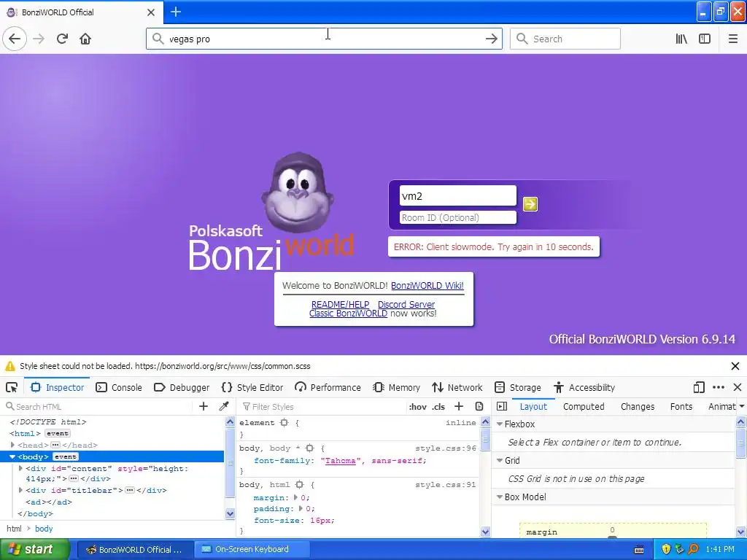The image size is (747, 560).
Task: Open the Performance tab
Action: [328, 388]
